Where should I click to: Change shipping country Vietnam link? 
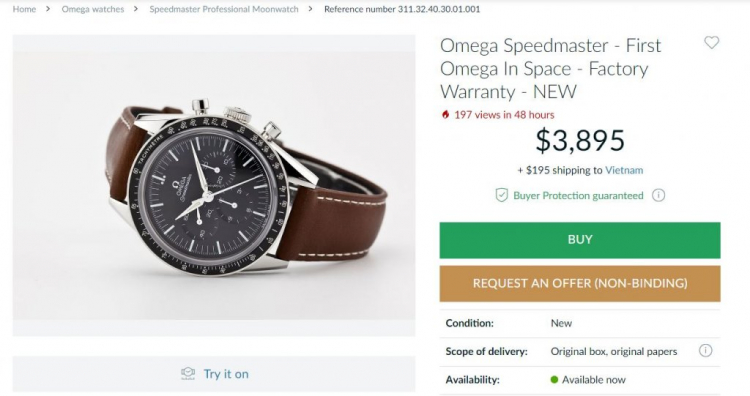pos(624,170)
